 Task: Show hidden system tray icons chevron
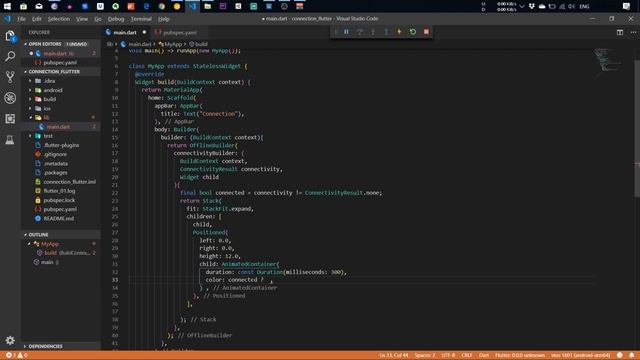pos(522,6)
